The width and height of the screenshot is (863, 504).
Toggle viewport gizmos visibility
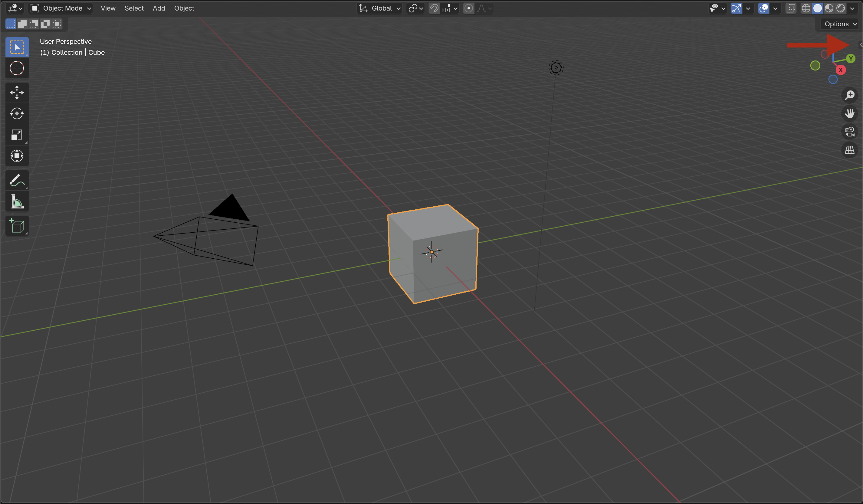tap(736, 8)
